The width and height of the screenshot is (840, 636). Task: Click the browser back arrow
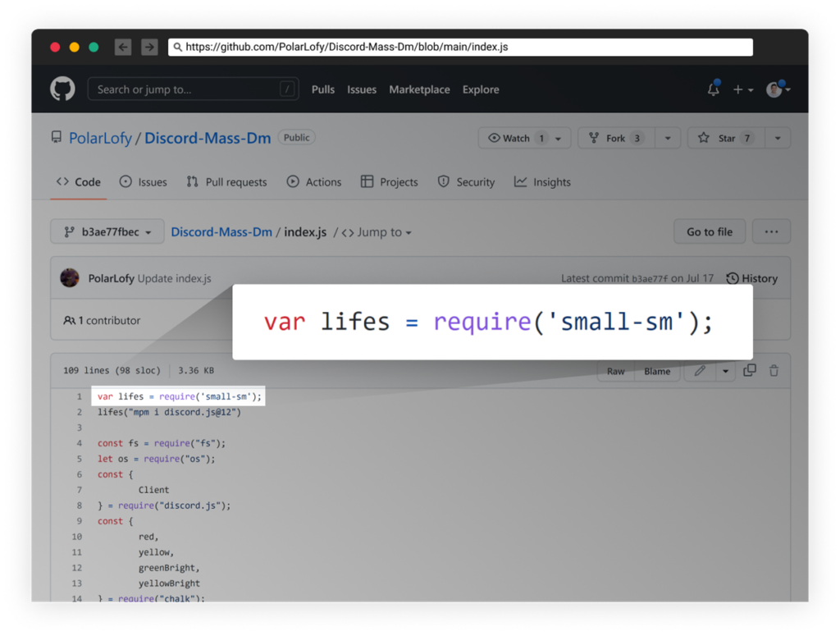click(122, 47)
